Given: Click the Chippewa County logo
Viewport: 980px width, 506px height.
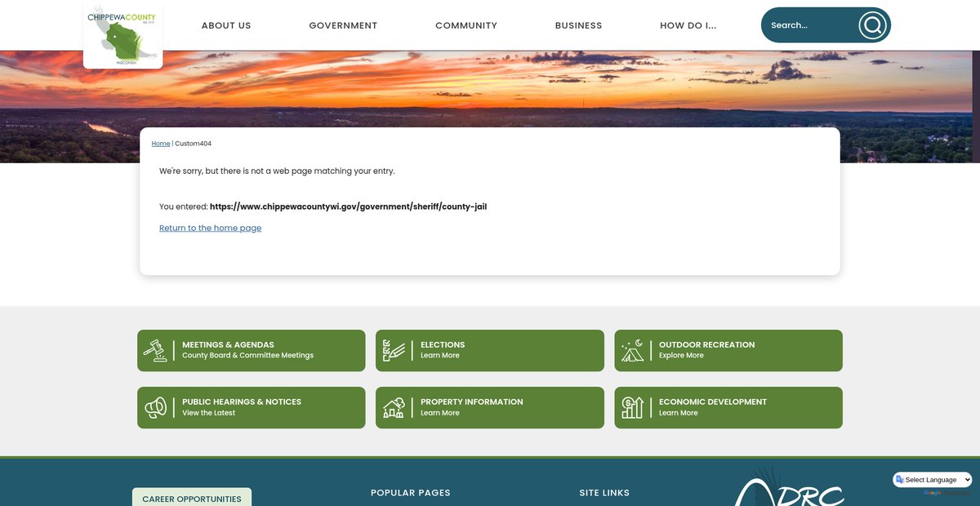Looking at the screenshot, I should point(122,36).
